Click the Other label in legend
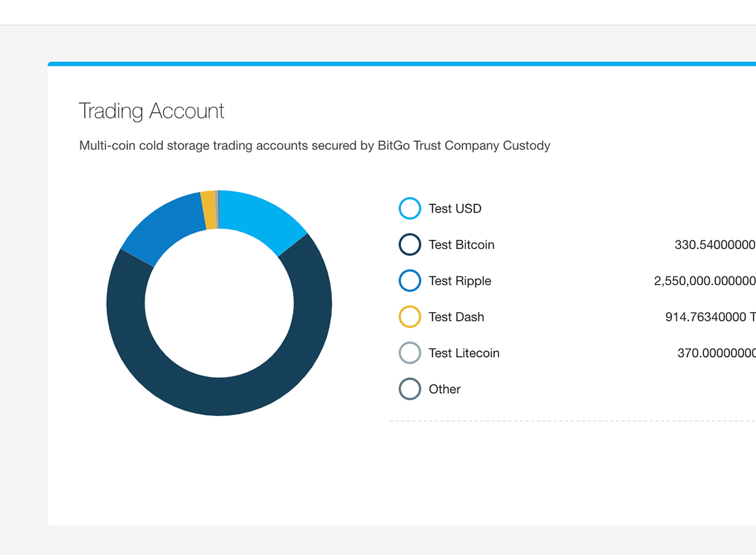The width and height of the screenshot is (756, 555). click(445, 389)
